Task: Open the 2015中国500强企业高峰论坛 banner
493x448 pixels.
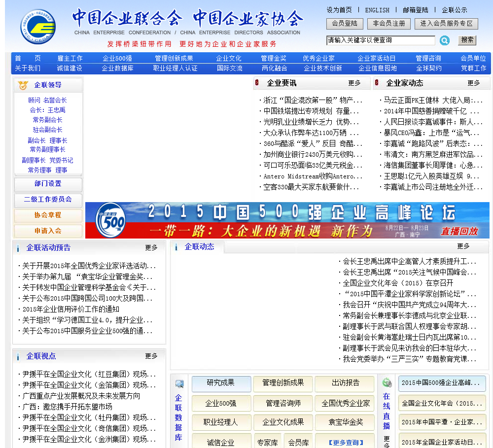Action: click(x=287, y=220)
